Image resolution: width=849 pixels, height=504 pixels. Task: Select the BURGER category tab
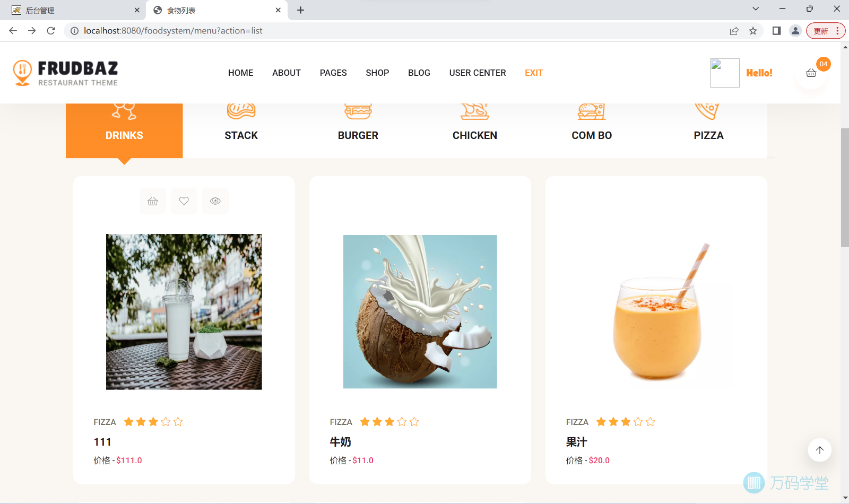[358, 130]
